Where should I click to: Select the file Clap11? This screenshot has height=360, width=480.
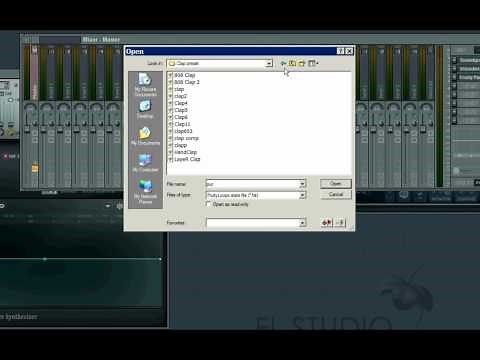pyautogui.click(x=179, y=124)
